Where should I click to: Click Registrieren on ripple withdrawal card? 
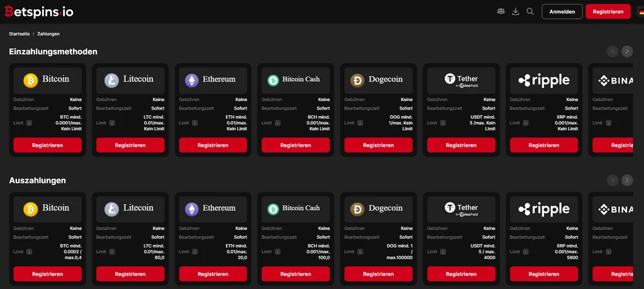pyautogui.click(x=544, y=274)
